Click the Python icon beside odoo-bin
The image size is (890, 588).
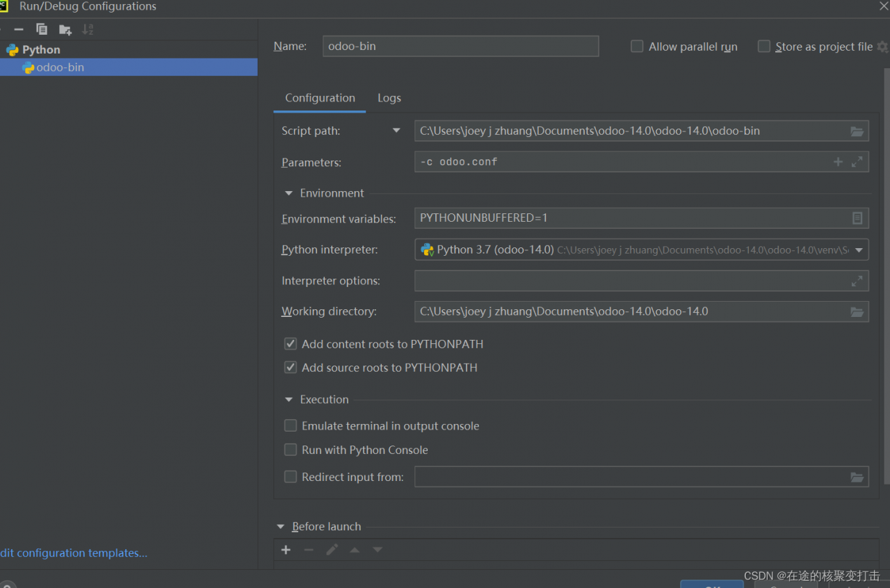[x=29, y=67]
